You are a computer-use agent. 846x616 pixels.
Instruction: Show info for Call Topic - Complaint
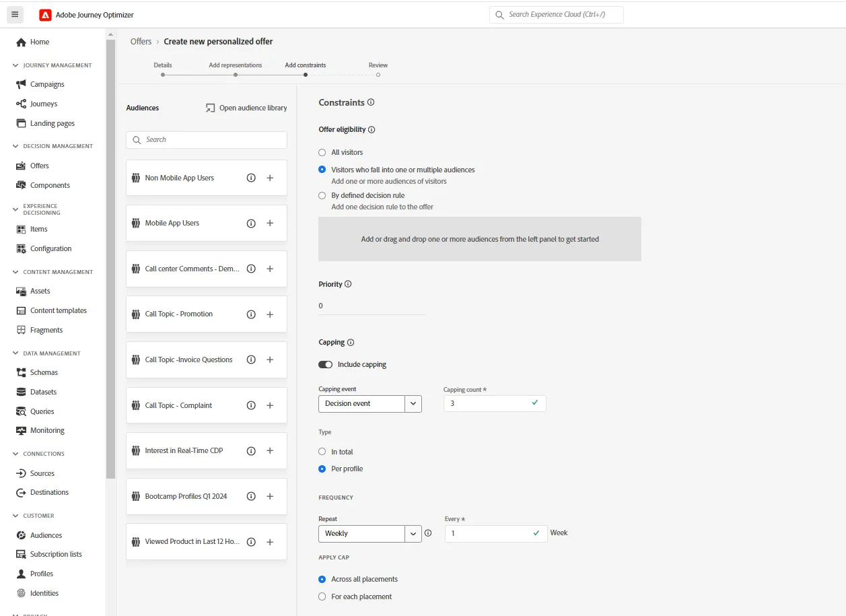(x=251, y=405)
